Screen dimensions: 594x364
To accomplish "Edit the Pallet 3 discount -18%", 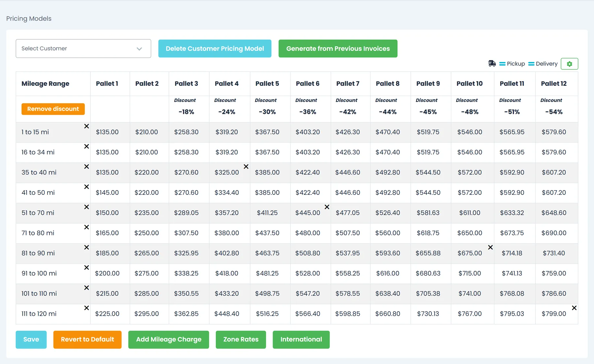I will pyautogui.click(x=186, y=112).
